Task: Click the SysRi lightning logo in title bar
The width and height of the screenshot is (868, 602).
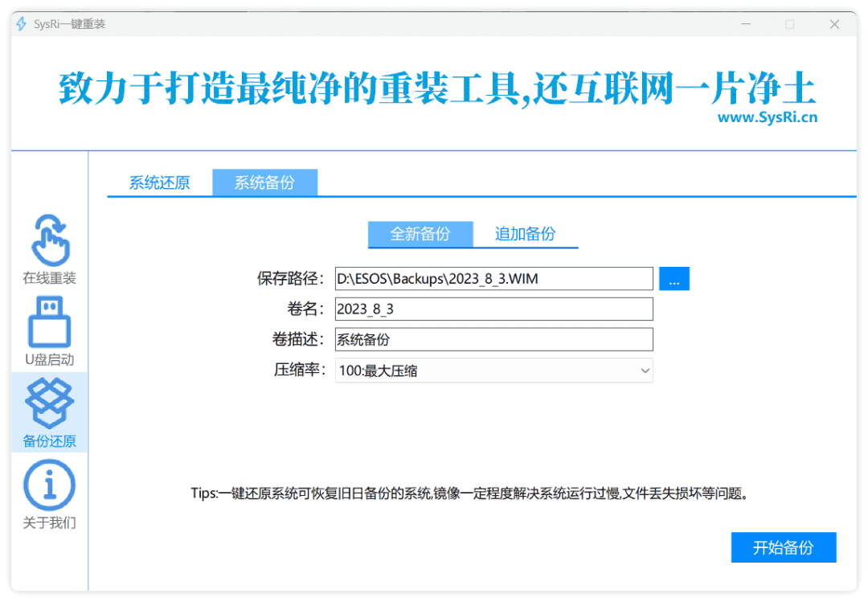Action: [19, 24]
